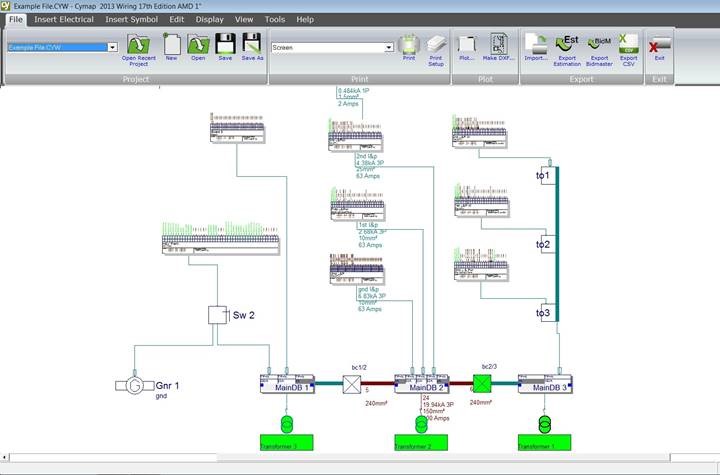Toggle switch Sw 2 in diagram

point(218,315)
